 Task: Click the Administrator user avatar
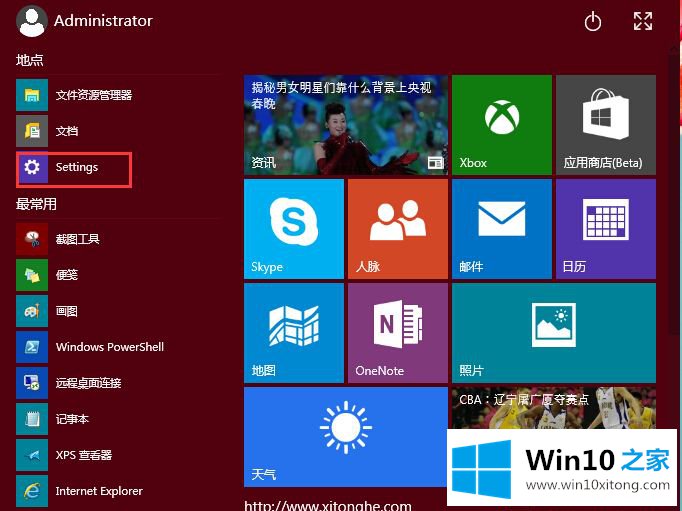pos(31,21)
